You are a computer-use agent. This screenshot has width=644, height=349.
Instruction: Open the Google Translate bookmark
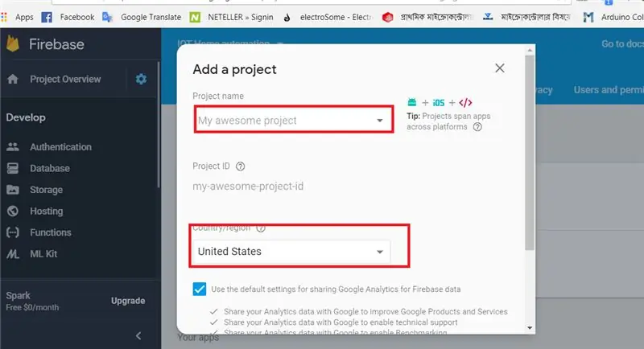(142, 17)
